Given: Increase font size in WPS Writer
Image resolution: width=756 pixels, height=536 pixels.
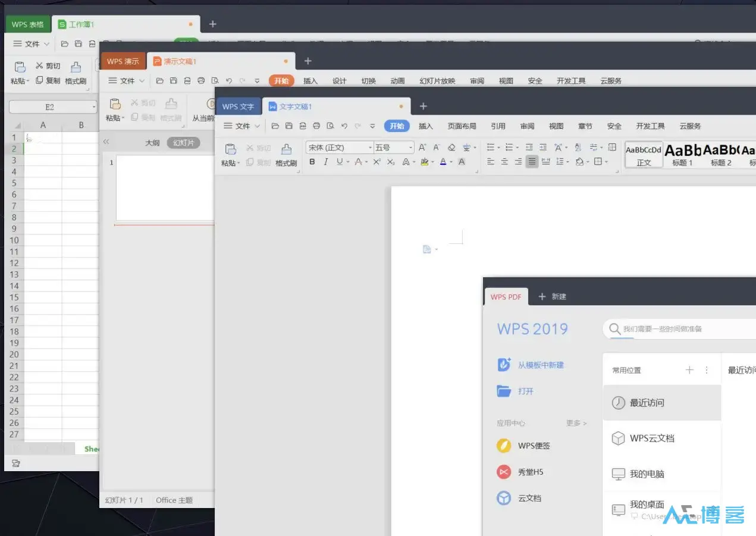Looking at the screenshot, I should 422,148.
